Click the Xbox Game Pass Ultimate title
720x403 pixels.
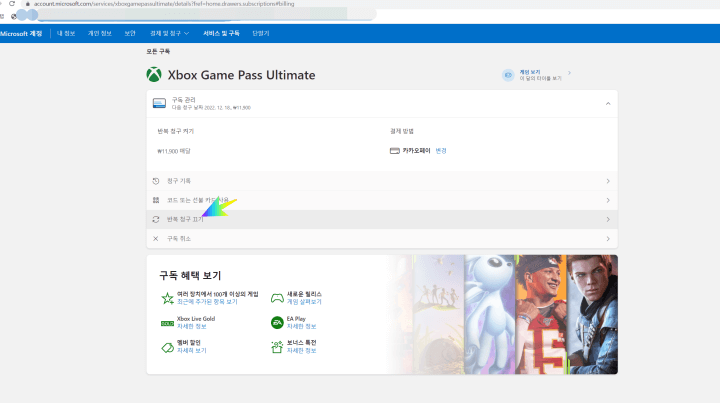pos(241,75)
